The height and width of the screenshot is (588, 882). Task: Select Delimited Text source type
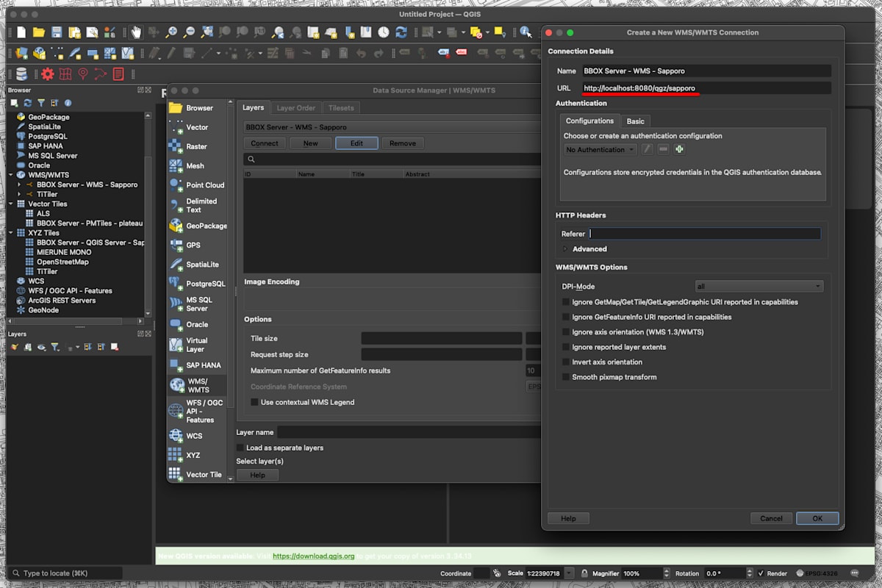click(197, 205)
